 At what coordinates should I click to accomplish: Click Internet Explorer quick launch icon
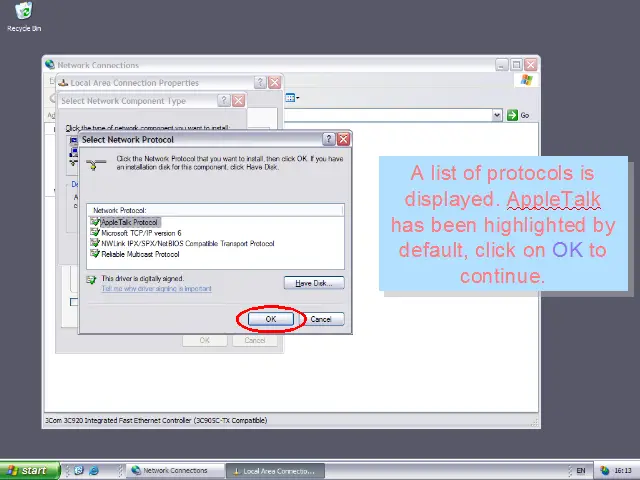[x=94, y=471]
